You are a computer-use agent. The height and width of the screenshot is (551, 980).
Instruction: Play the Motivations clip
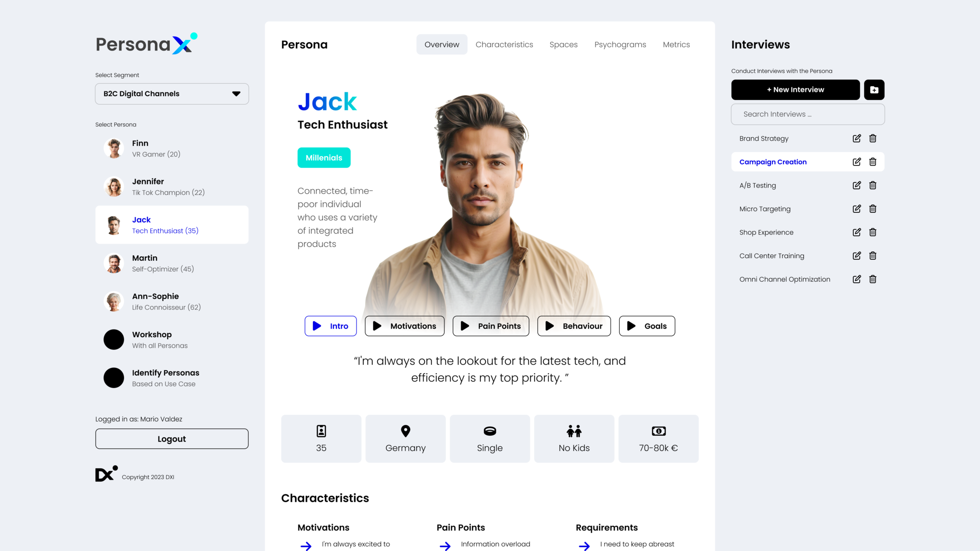(404, 326)
